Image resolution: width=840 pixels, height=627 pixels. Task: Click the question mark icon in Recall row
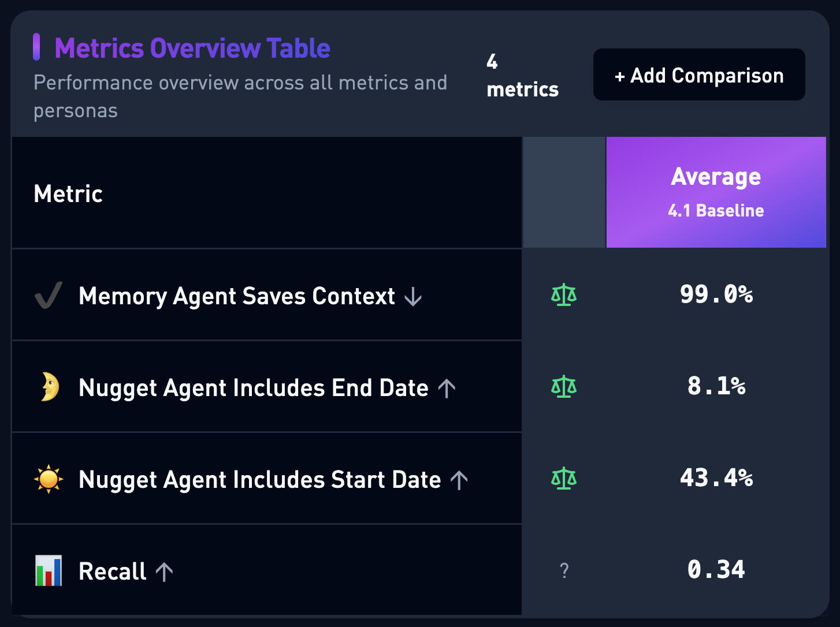tap(564, 570)
